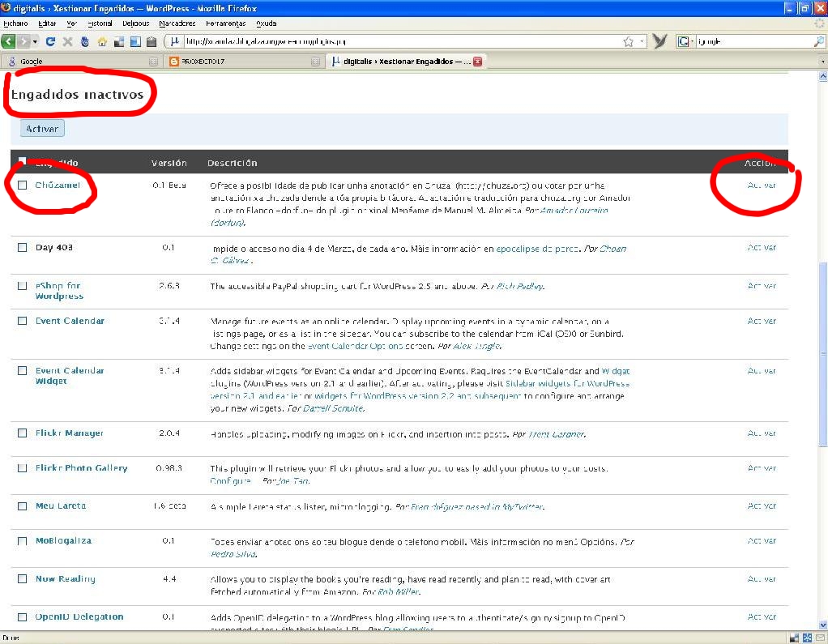
Task: Click the URL address bar field
Action: (x=401, y=41)
